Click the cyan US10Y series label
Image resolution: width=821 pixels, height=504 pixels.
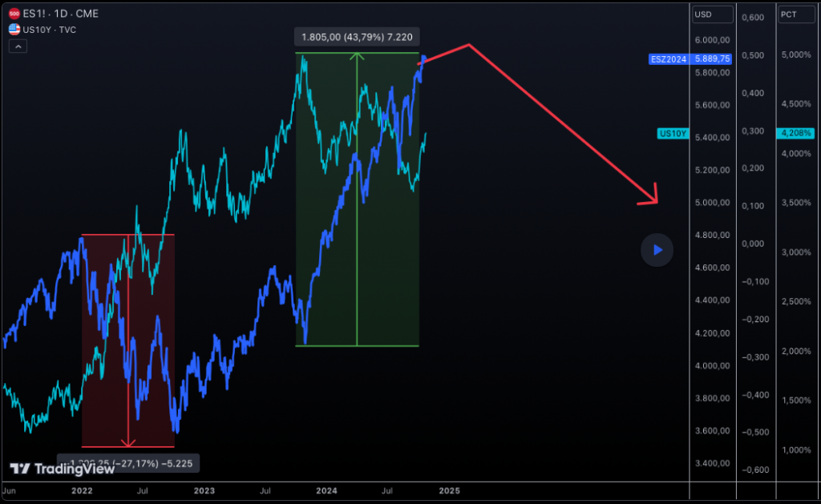tap(672, 134)
